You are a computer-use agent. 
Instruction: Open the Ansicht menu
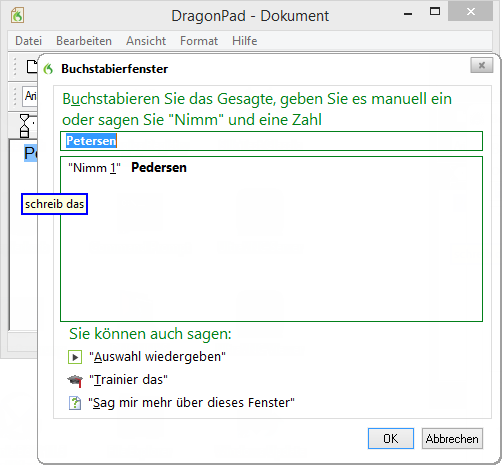[x=146, y=41]
